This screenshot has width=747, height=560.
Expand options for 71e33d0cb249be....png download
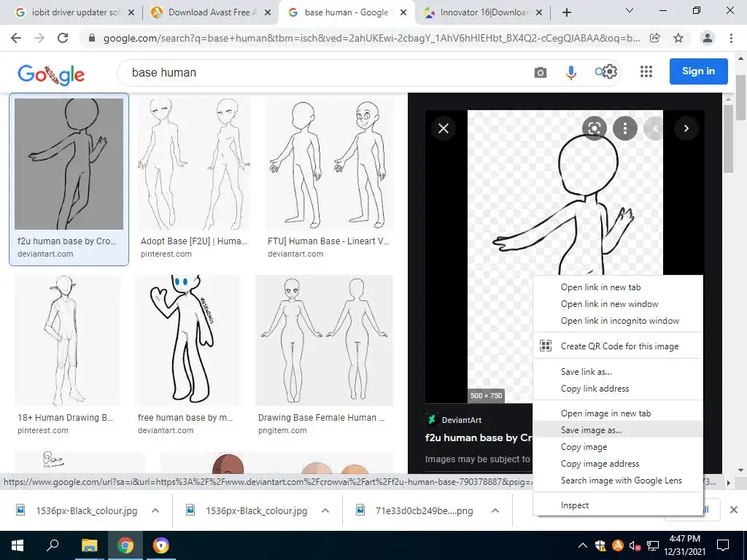coord(495,510)
